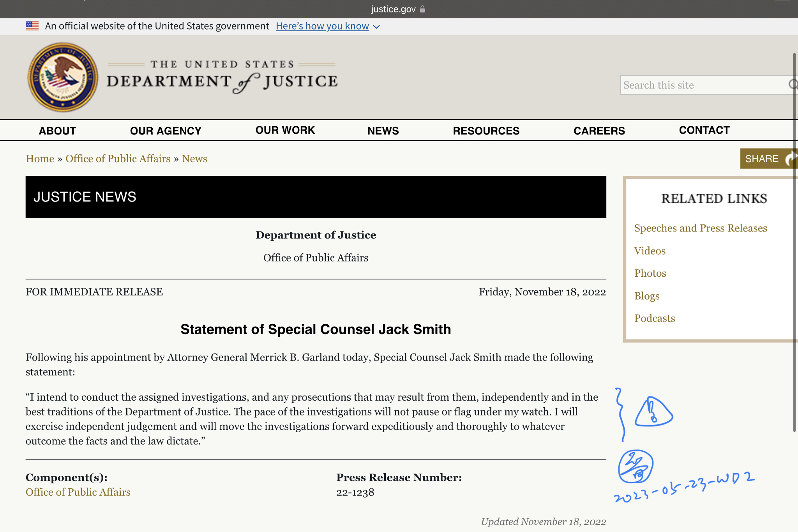Expand the "Here's how you know" chevron

(376, 27)
